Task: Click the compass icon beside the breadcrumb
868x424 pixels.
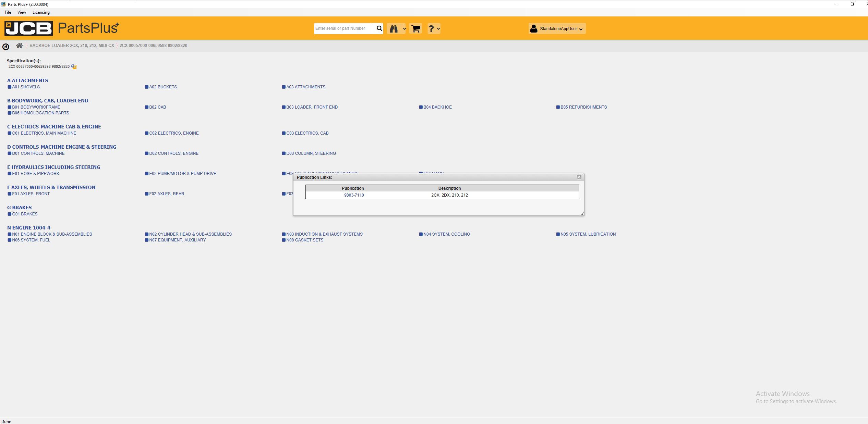Action: coord(5,47)
